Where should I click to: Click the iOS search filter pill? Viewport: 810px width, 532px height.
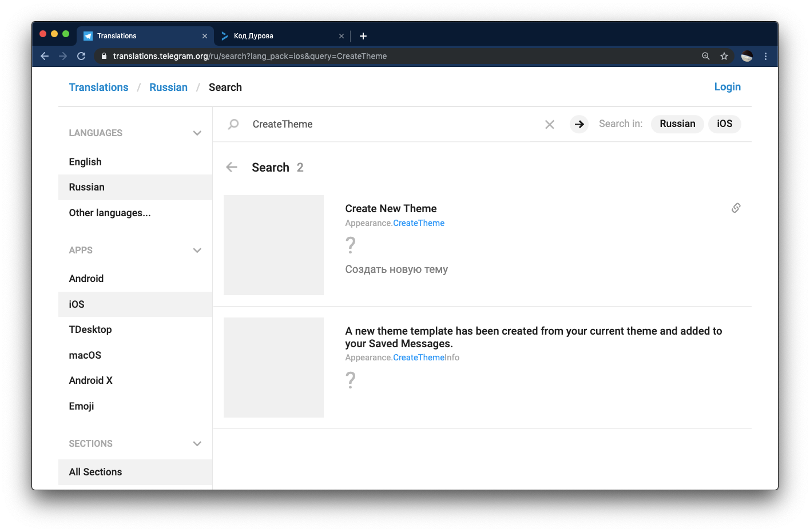click(724, 124)
